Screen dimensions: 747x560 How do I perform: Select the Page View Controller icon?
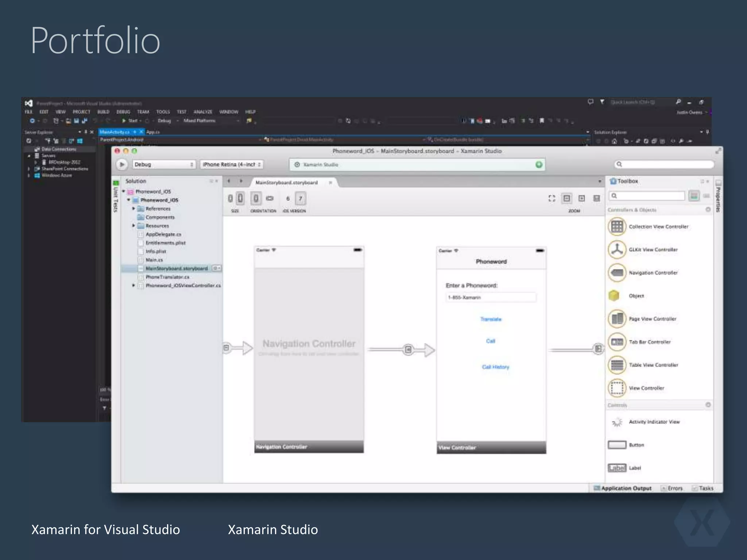(617, 319)
